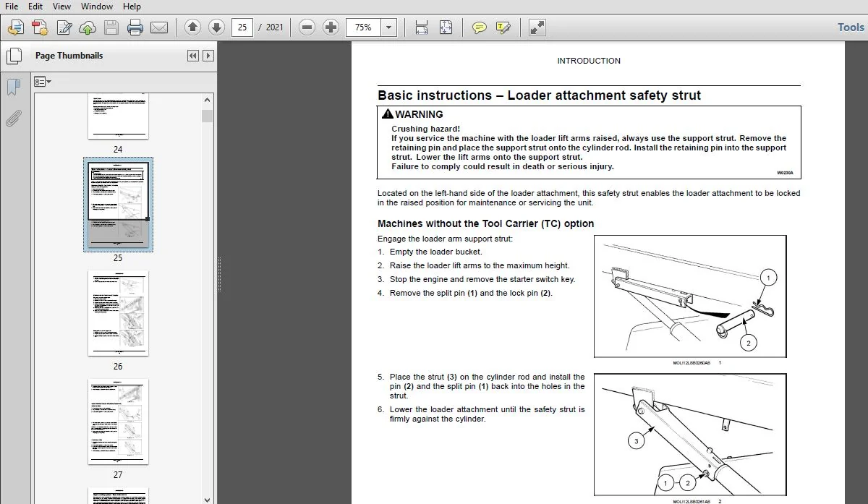Screen dimensions: 868x504
Task: Open the thumbnails options menu dropdown
Action: coord(43,82)
